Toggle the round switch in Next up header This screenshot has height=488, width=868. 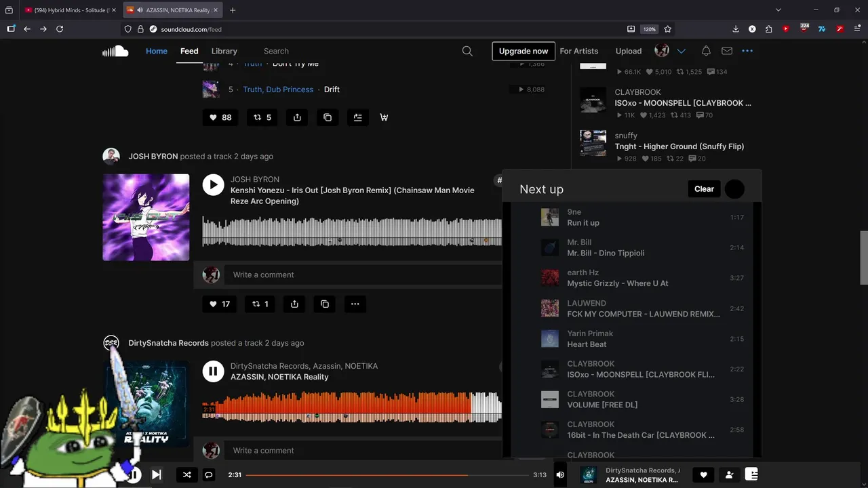pyautogui.click(x=734, y=189)
